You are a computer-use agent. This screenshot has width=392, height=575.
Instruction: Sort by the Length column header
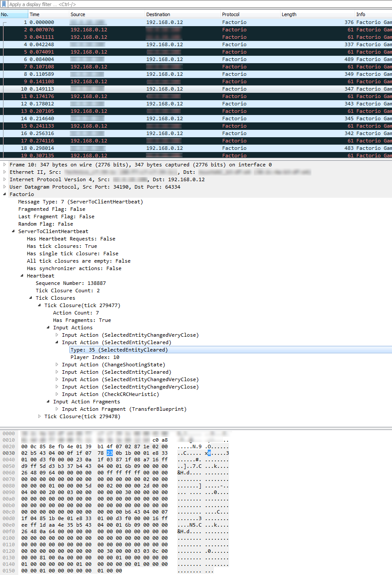(318, 14)
